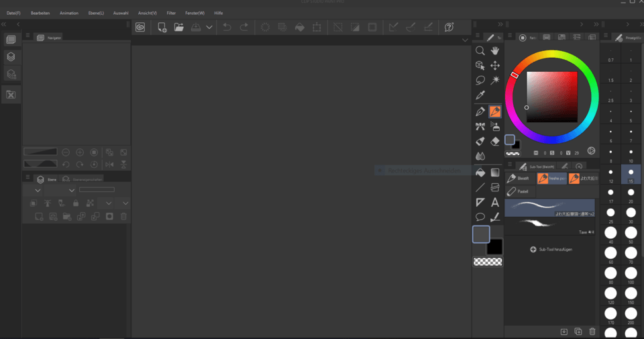Select the Frame border tool
This screenshot has height=339, width=644.
[x=495, y=187]
